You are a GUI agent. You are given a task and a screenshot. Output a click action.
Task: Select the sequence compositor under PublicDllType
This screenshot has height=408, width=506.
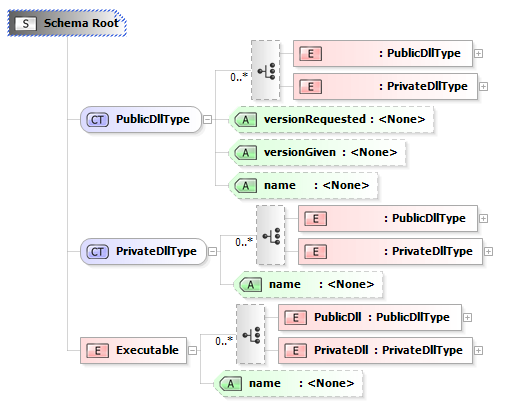(266, 70)
